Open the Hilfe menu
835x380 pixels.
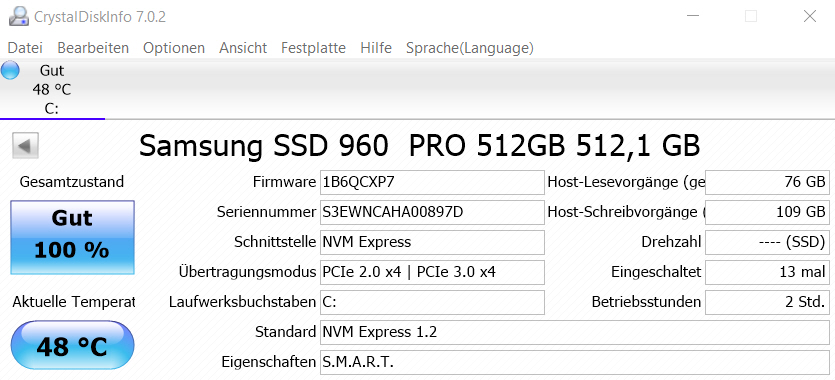[376, 48]
